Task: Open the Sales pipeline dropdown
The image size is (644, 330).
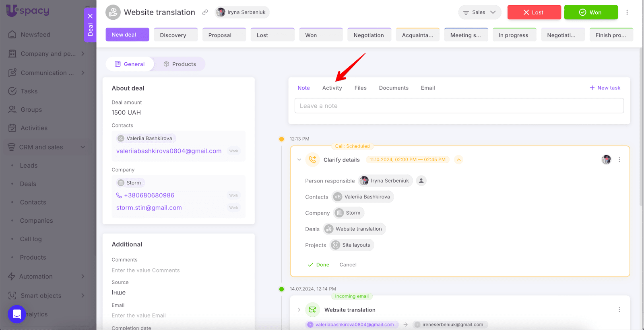Action: (479, 12)
